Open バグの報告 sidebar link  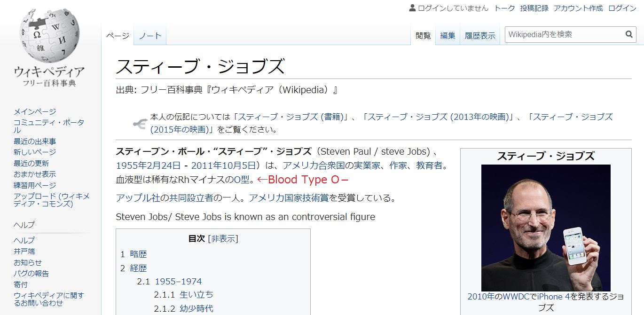coord(31,273)
